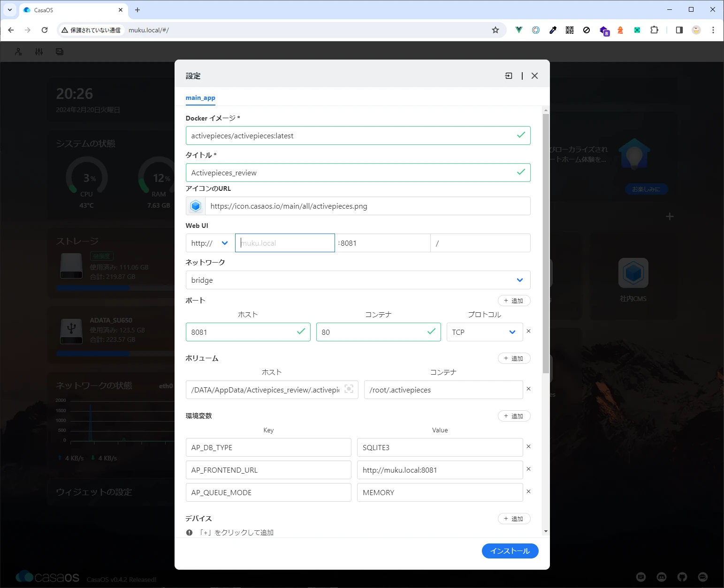Expand the bridge network dropdown

point(358,280)
